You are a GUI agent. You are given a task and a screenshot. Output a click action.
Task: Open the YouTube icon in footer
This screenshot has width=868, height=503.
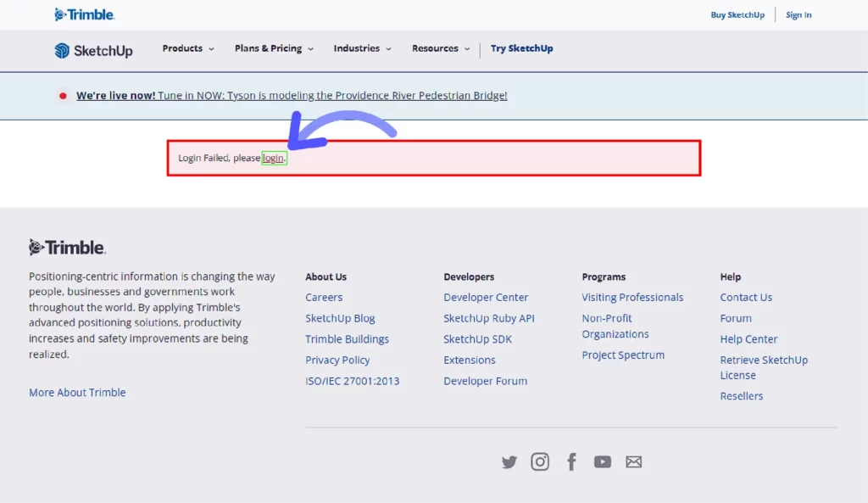click(x=603, y=461)
